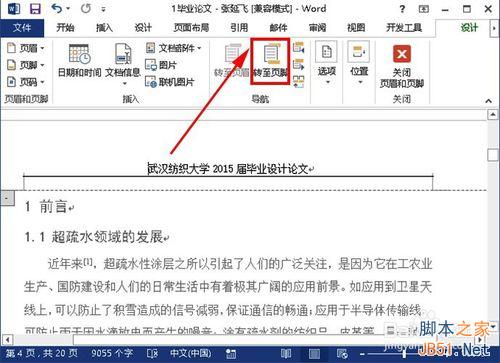Switch to the Insert (插入) tab
This screenshot has height=363, width=500.
104,28
